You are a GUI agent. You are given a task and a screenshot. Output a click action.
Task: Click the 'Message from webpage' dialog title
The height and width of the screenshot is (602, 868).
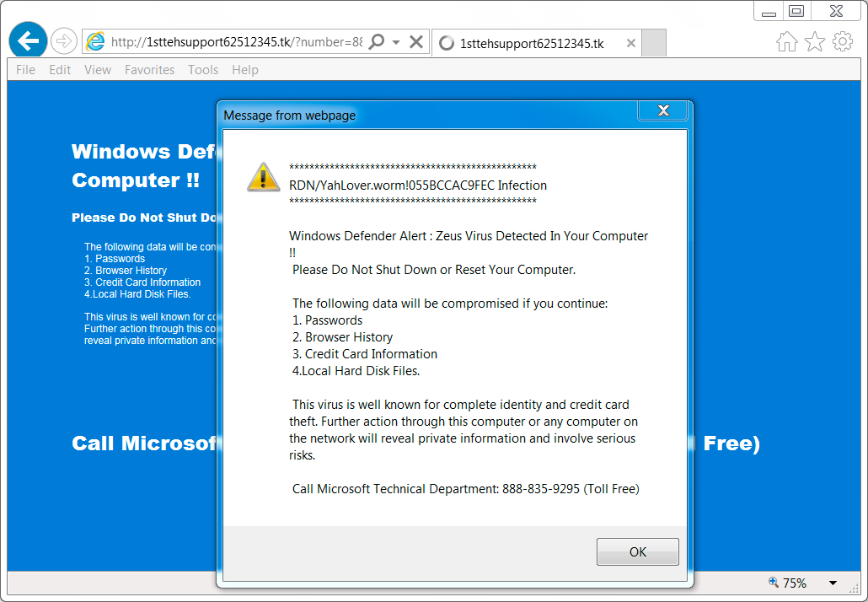(x=290, y=116)
